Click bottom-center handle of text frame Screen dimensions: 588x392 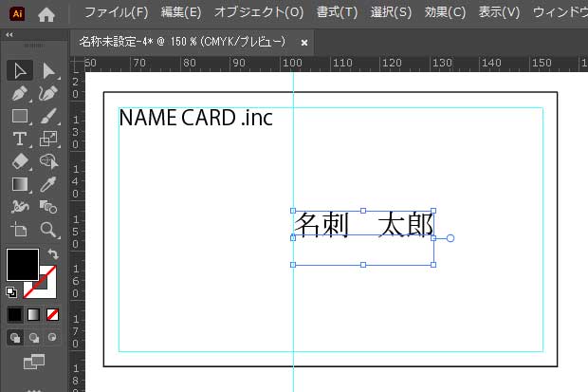tap(363, 265)
